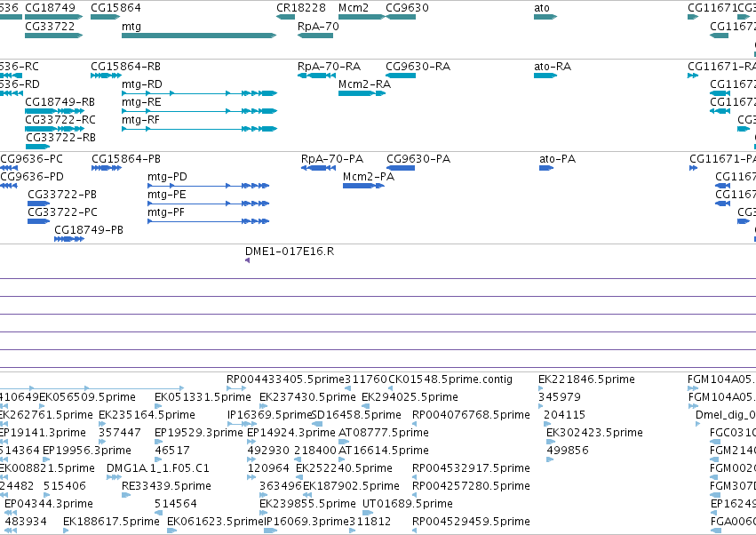Click the EK235164.5prime EST label
756x535 pixels.
tap(147, 415)
